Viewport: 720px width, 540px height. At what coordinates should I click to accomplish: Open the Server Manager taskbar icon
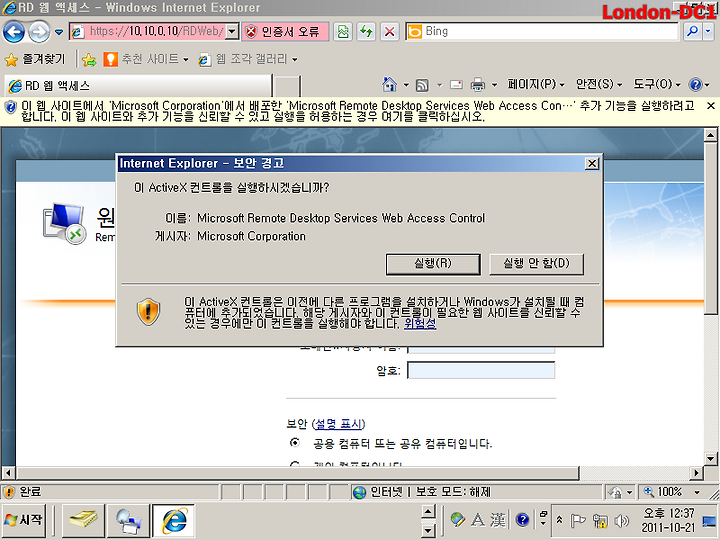point(128,520)
